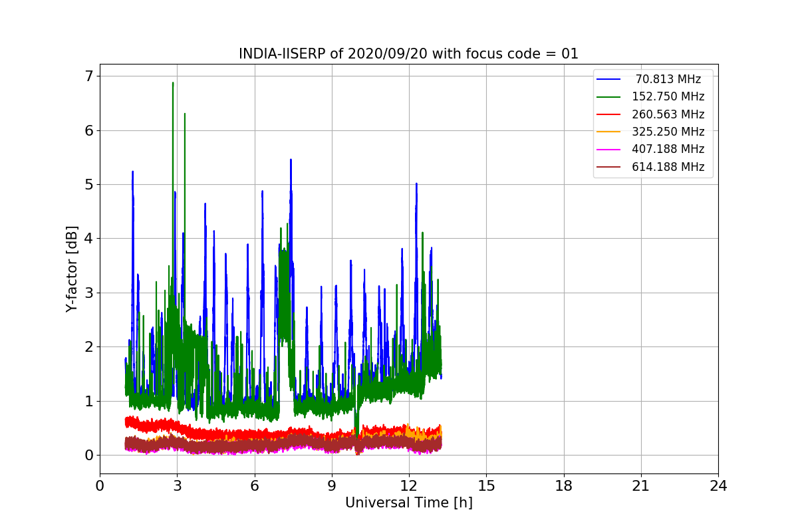Select the '70.813 MHz' legend label
The width and height of the screenshot is (798, 532).
668,79
